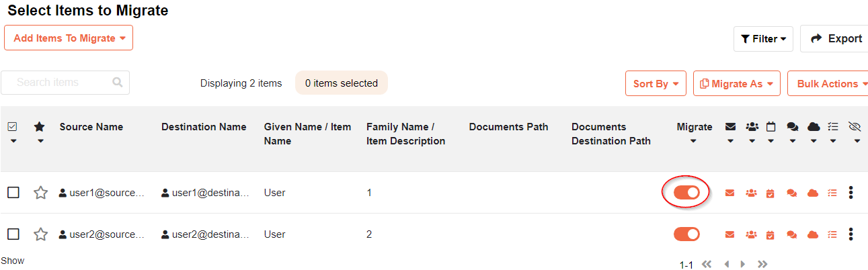This screenshot has width=868, height=270.
Task: Go to the last page of results
Action: click(x=762, y=265)
